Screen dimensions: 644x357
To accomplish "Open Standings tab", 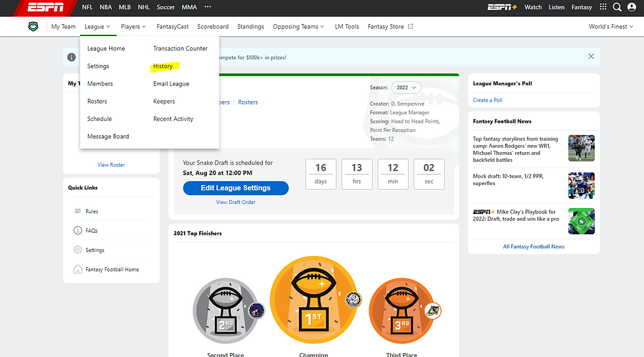I will (250, 27).
